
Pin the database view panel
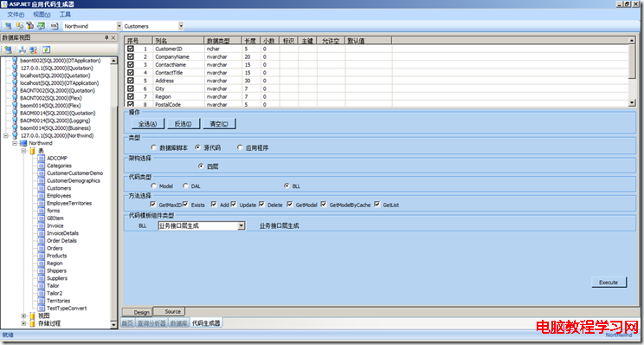click(106, 38)
